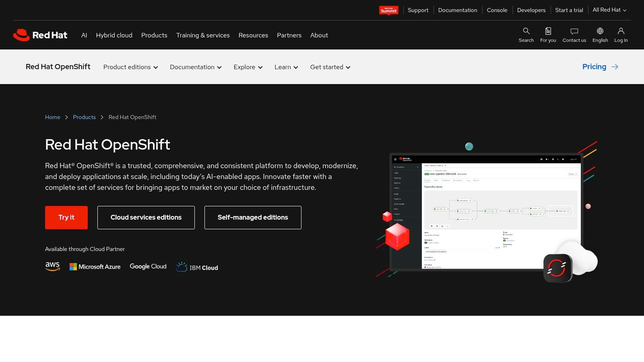Open the Products main menu
The height and width of the screenshot is (362, 644).
coord(154,35)
